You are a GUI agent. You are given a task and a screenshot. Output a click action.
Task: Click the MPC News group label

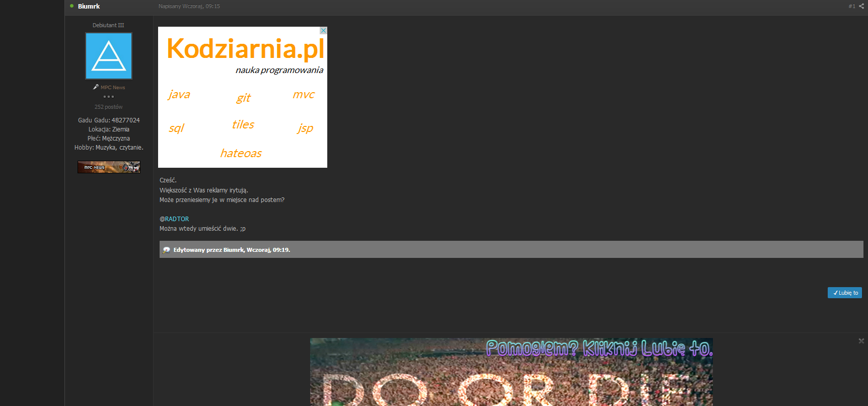tap(113, 88)
